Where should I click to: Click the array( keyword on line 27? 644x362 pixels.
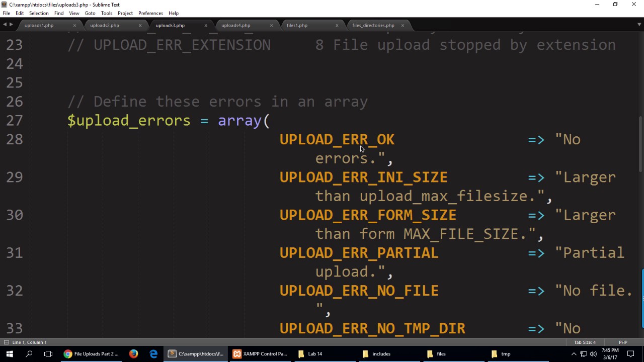click(x=244, y=121)
